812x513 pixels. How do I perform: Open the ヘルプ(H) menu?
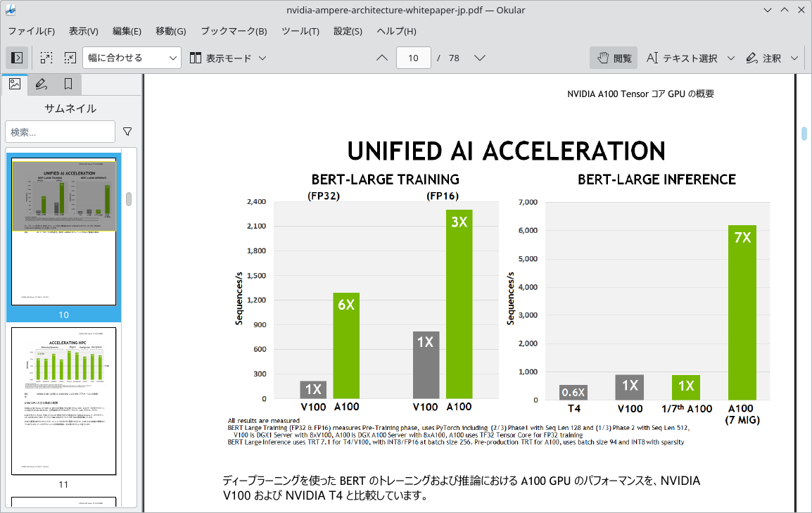click(396, 31)
